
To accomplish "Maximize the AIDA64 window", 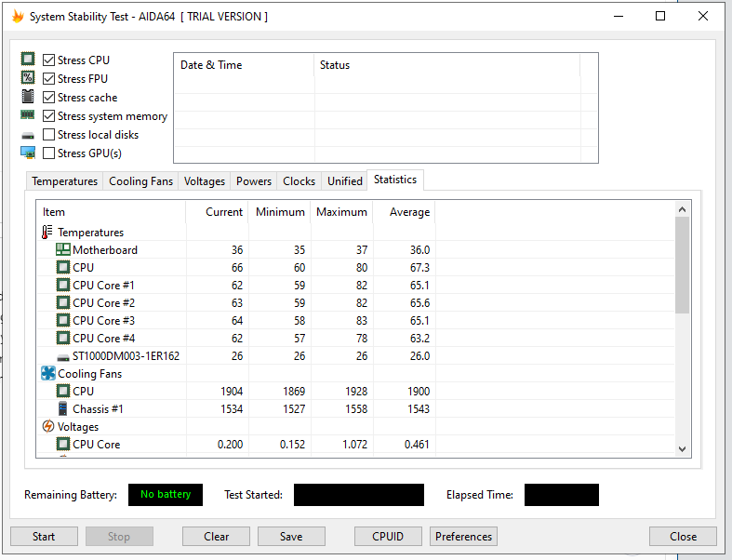I will [660, 17].
